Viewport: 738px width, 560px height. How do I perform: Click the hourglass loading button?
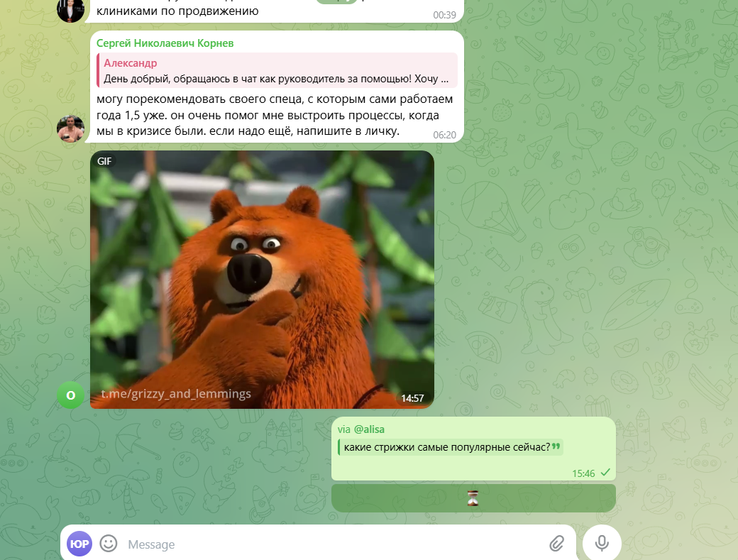pos(473,498)
